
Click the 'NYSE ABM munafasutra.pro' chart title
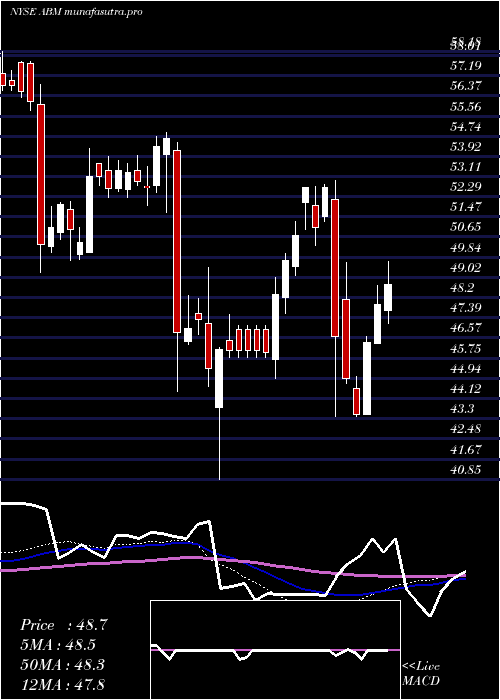(x=76, y=12)
